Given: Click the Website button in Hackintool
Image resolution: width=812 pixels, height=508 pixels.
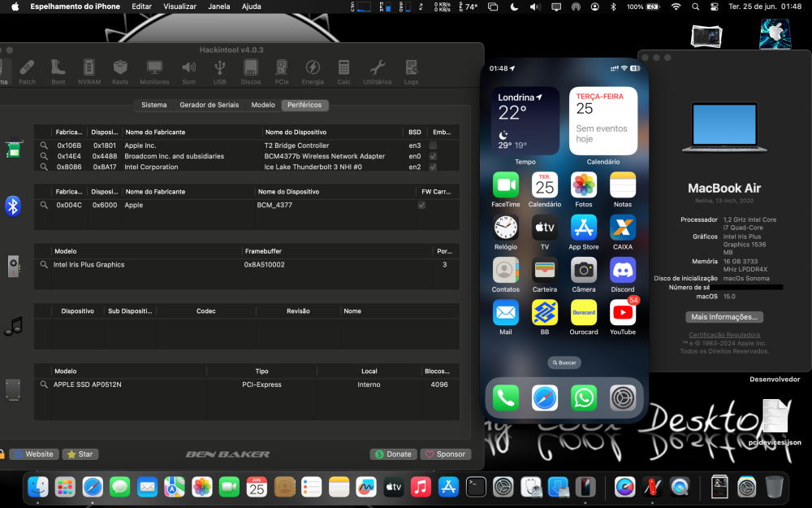Looking at the screenshot, I should coord(33,454).
